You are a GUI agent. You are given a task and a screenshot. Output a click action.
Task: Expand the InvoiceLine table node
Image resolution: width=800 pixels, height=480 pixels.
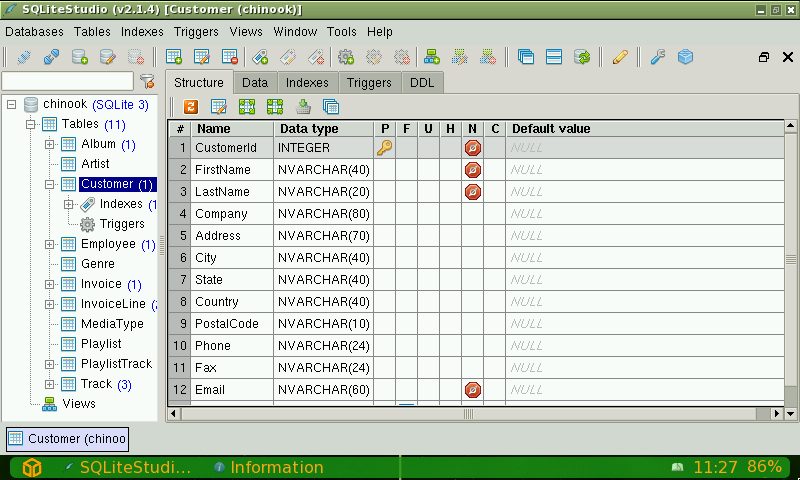coord(49,304)
